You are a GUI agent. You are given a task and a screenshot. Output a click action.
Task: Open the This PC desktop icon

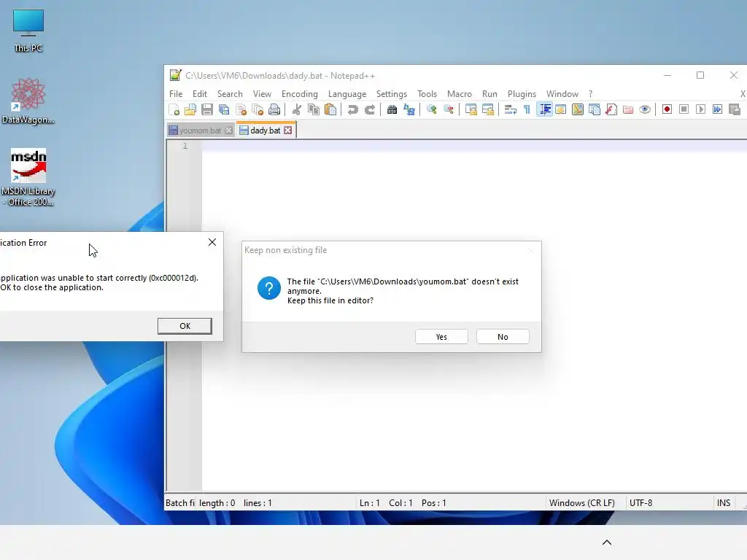(x=28, y=31)
